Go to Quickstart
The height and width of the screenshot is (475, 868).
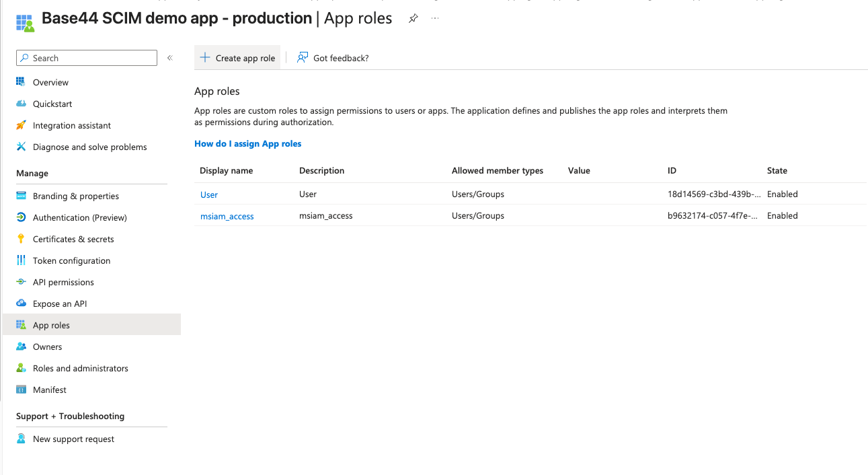(52, 104)
